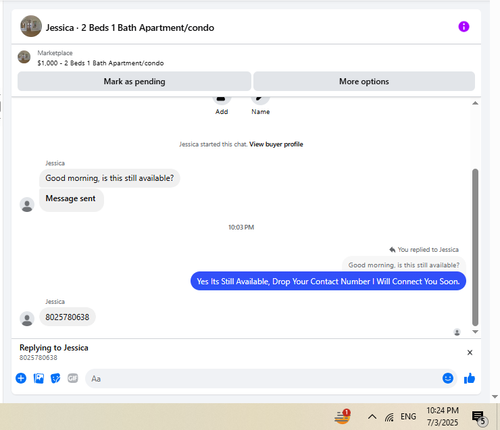Click page scrollbar down arrow at edge
This screenshot has height=430, width=500.
[x=495, y=397]
